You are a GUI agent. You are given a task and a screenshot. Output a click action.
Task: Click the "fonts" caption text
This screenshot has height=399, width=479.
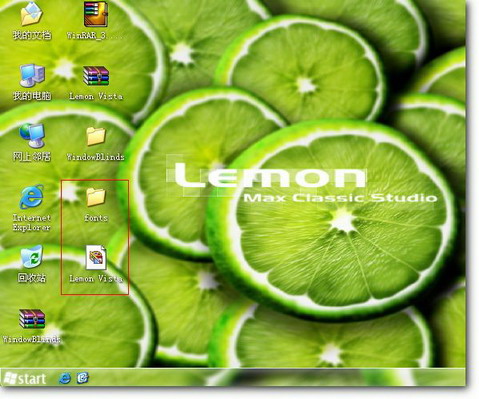[96, 218]
